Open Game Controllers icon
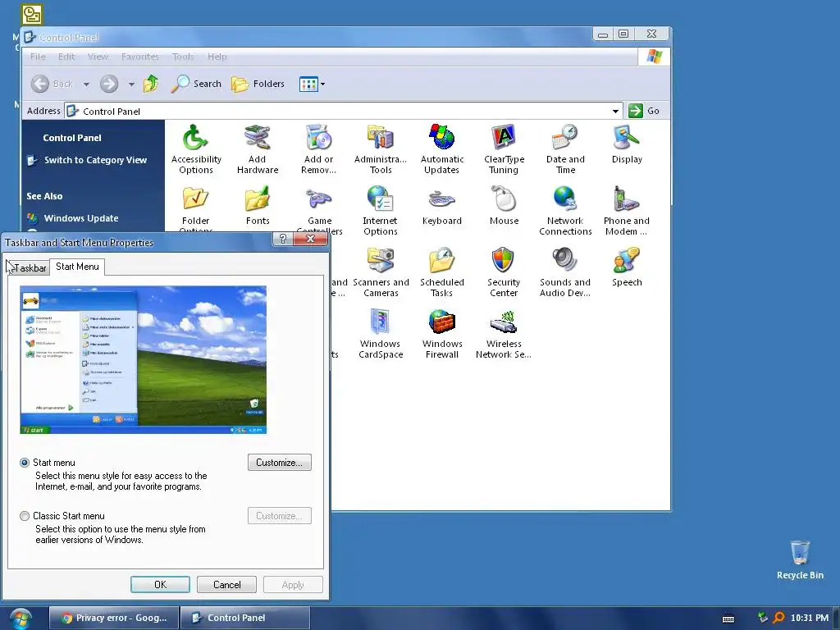Image resolution: width=840 pixels, height=630 pixels. (x=319, y=209)
